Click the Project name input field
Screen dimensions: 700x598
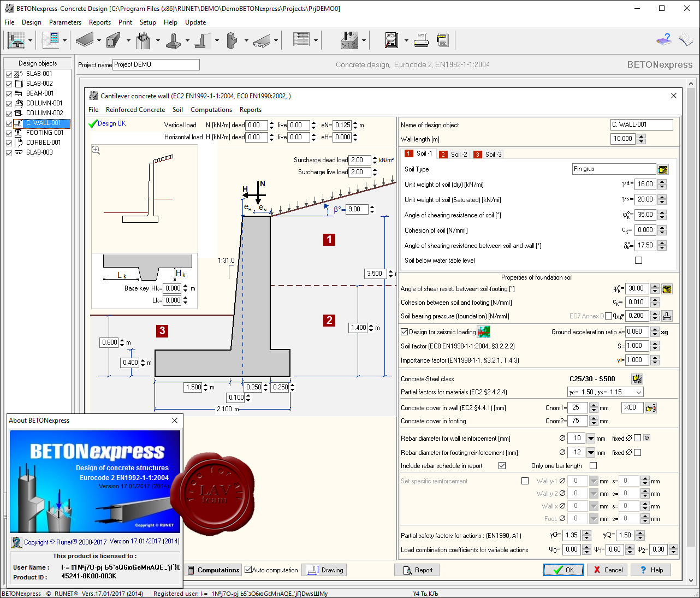[156, 65]
